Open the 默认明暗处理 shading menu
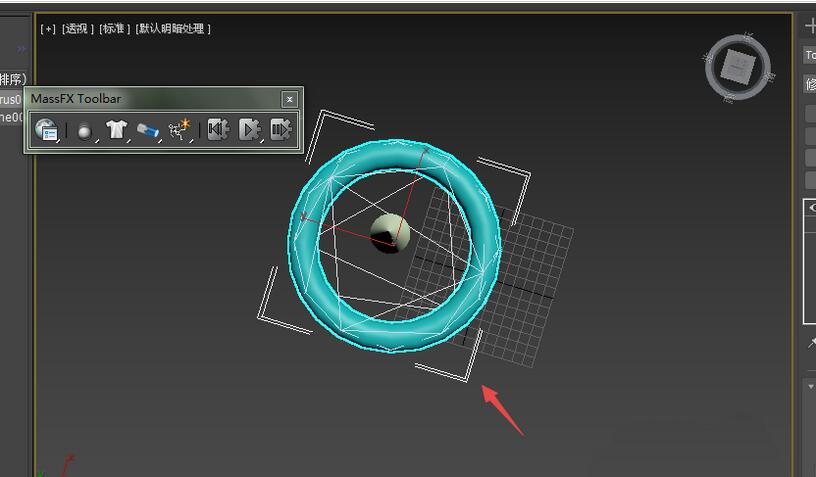This screenshot has height=477, width=816. coord(173,29)
